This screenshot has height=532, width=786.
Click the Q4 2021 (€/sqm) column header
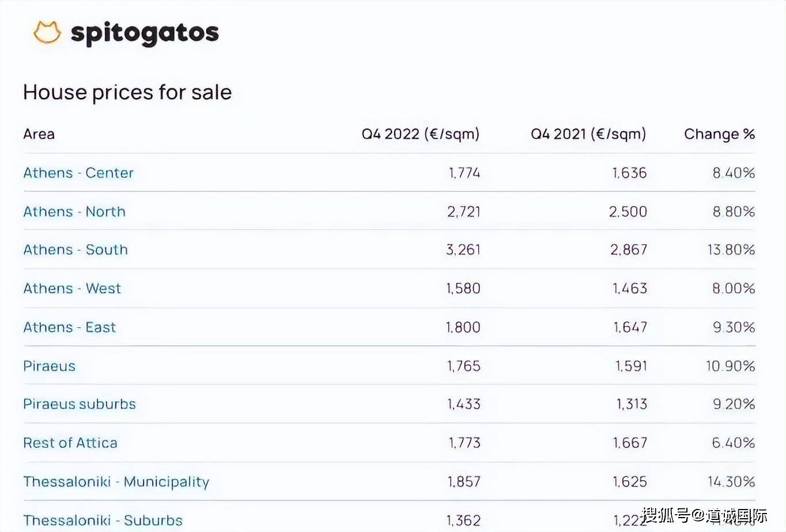click(588, 134)
